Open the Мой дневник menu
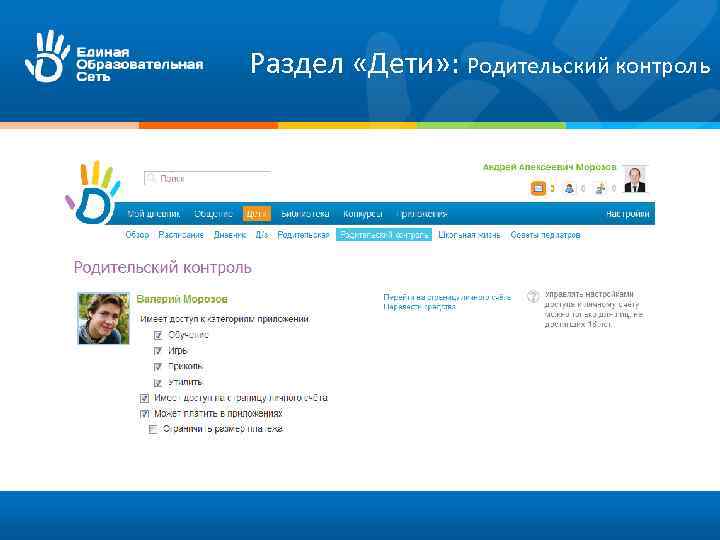The width and height of the screenshot is (720, 540). click(153, 214)
